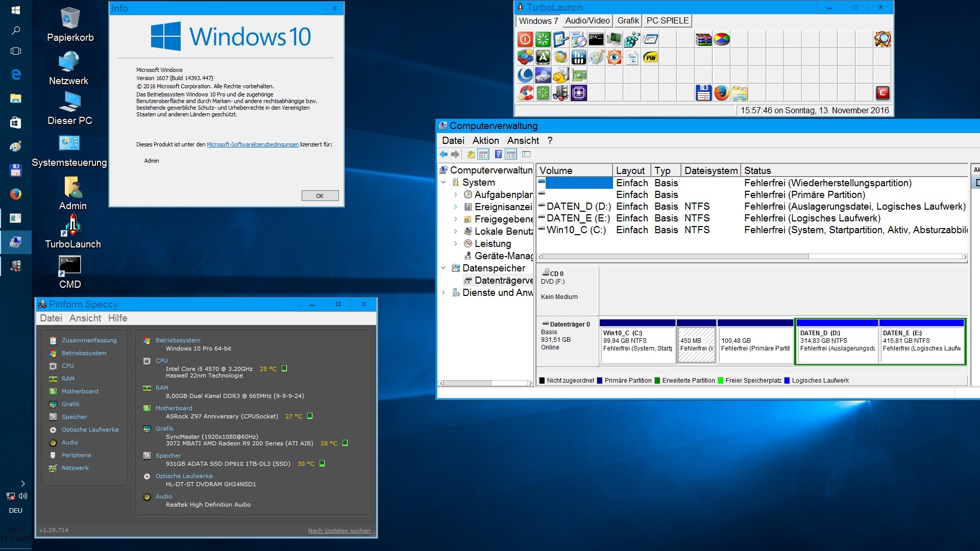This screenshot has width=980, height=551.
Task: Click the yellow PDF icon
Action: coord(650,57)
